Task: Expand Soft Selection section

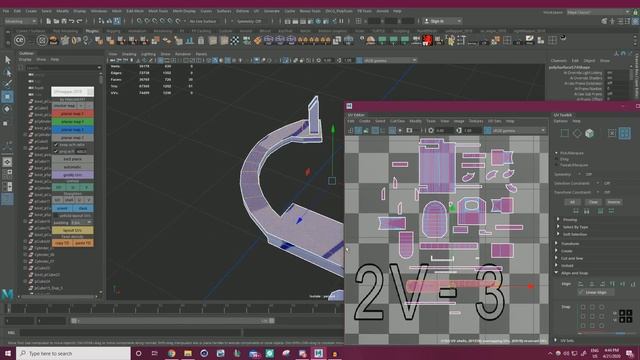Action: 558,234
